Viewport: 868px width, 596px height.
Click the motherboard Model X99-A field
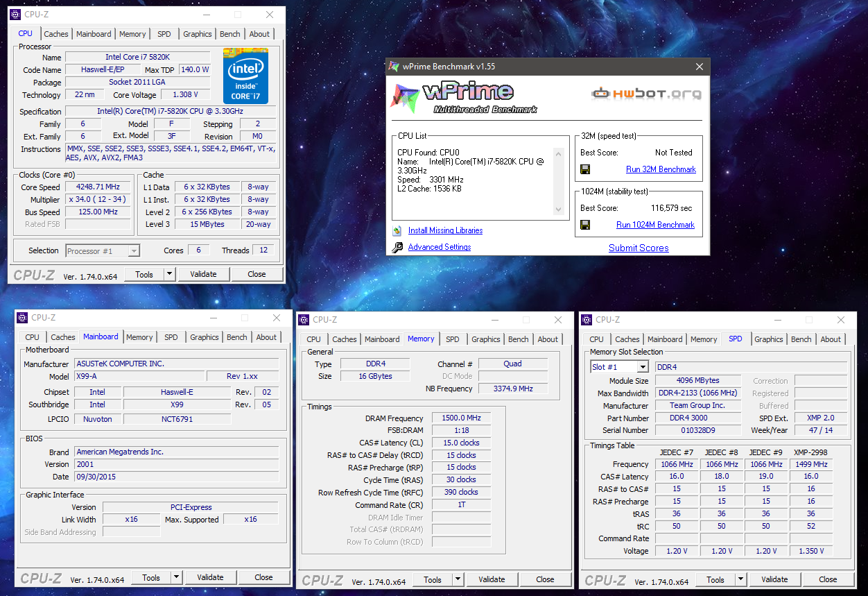(140, 376)
